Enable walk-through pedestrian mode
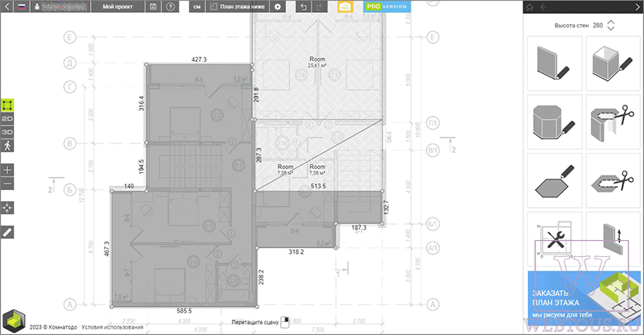644x335 pixels. click(7, 146)
